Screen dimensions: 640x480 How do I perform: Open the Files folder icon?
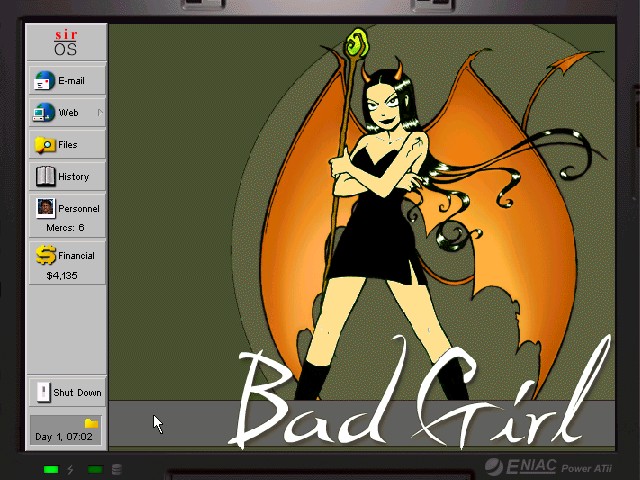coord(44,145)
